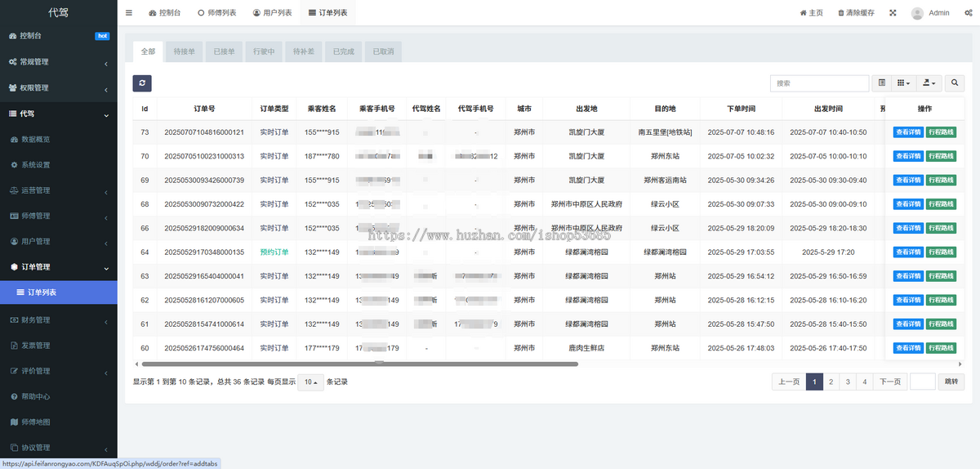Click the Admin avatar image
The height and width of the screenshot is (469, 980).
pyautogui.click(x=918, y=13)
